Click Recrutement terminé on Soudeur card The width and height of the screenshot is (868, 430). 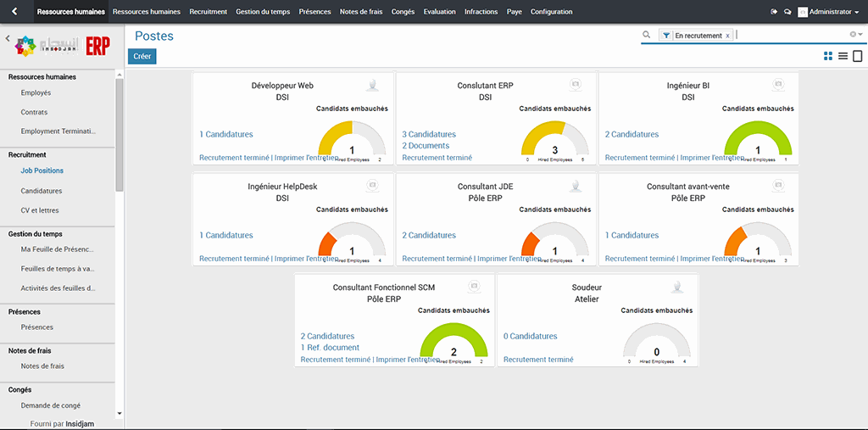(x=538, y=360)
